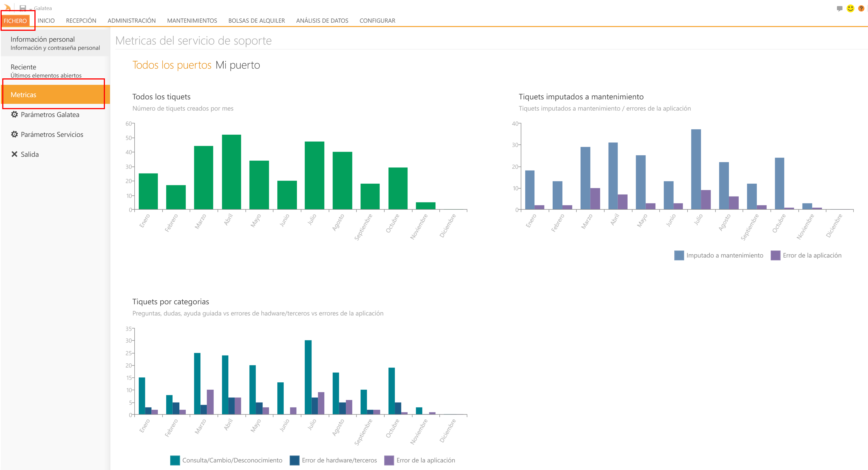The width and height of the screenshot is (868, 470).
Task: Select the Mi puerto view
Action: 238,65
